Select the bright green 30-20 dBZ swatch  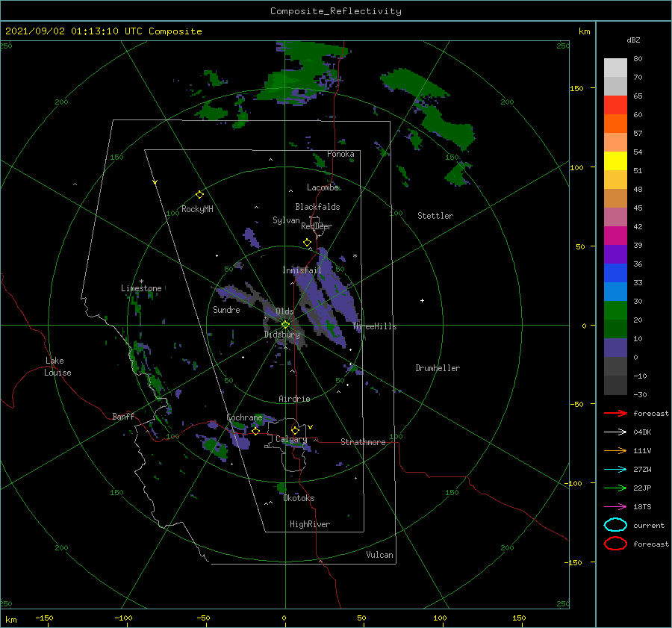click(x=615, y=311)
